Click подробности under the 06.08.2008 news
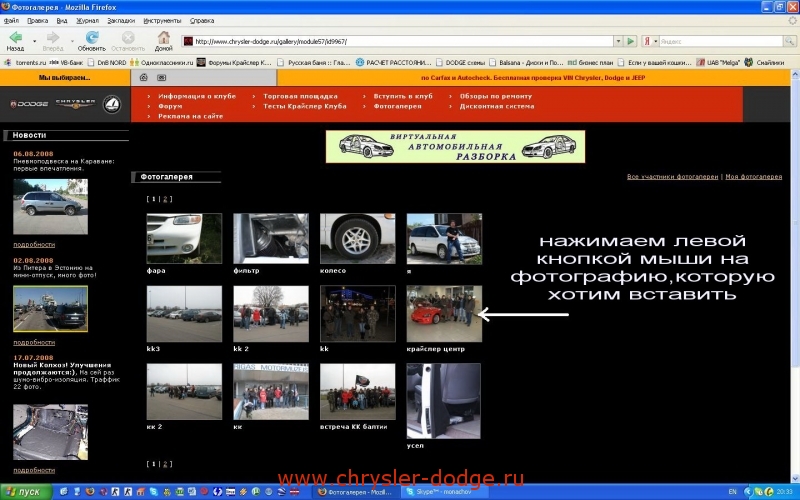This screenshot has width=800, height=500. [x=34, y=244]
